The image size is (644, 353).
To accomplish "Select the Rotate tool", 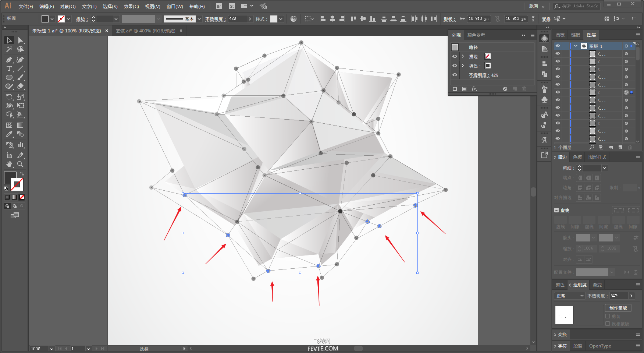I will [x=9, y=97].
